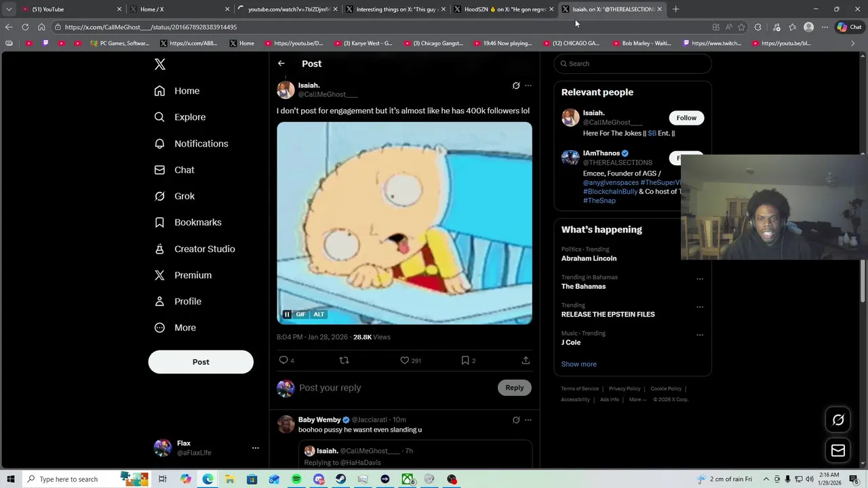868x488 pixels.
Task: Open the floating Grok button
Action: (838, 420)
